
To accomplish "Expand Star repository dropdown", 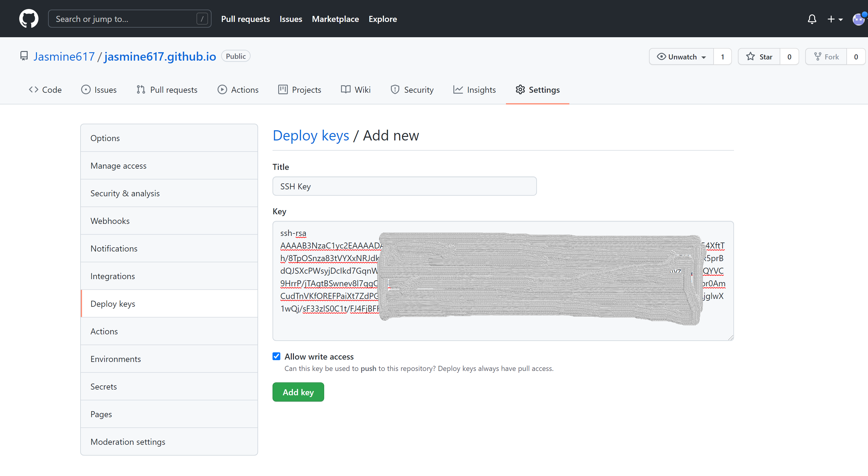I will pyautogui.click(x=790, y=56).
